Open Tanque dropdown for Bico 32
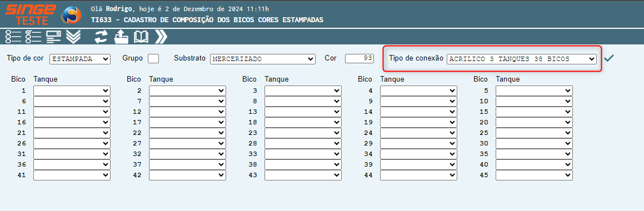Viewport: 644px width, 211px height. [x=187, y=154]
